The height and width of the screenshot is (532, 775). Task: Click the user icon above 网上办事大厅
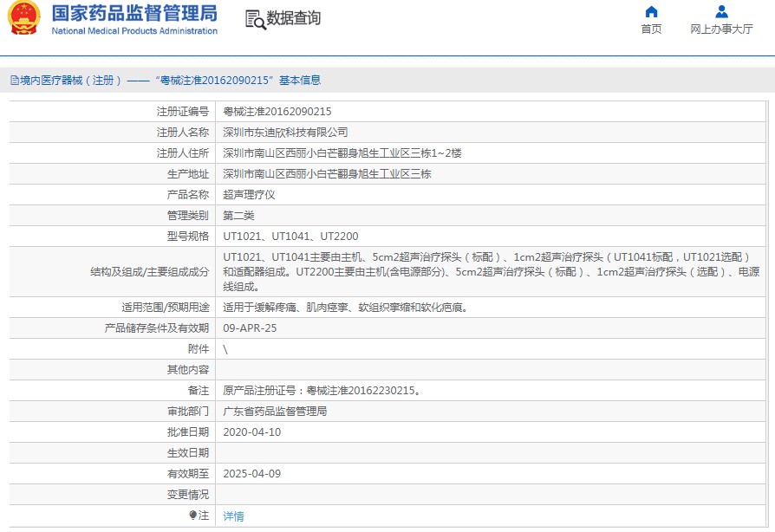pos(721,12)
